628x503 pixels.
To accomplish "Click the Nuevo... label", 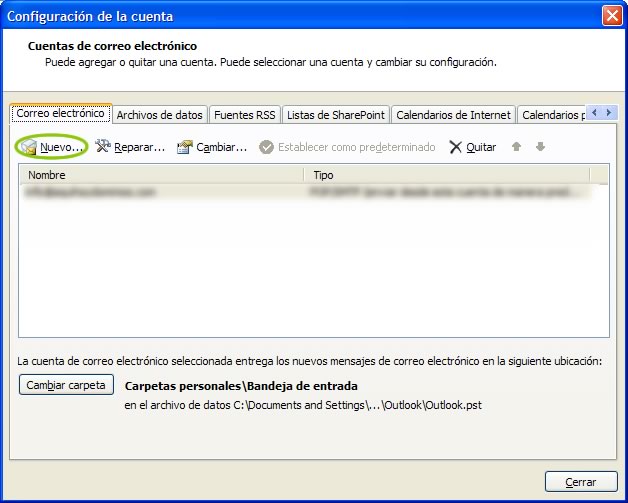I will (61, 147).
